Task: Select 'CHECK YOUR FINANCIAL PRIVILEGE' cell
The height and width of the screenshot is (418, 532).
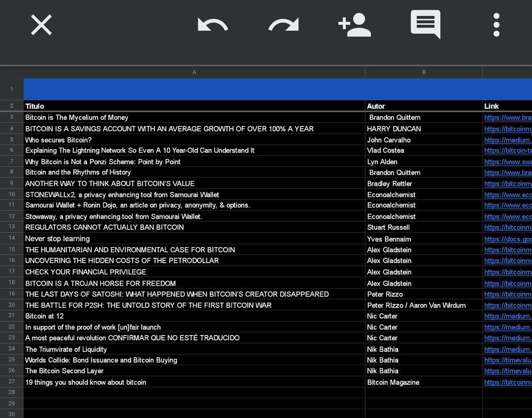Action: click(x=194, y=272)
